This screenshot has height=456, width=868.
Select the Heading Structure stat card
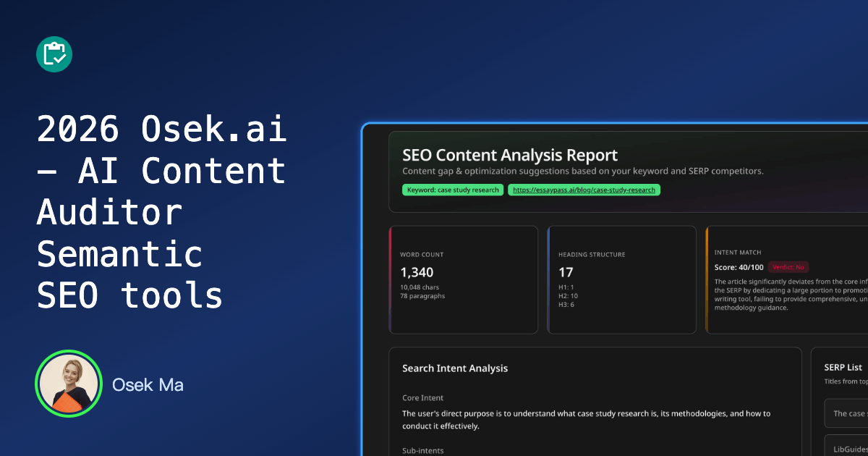coord(621,279)
